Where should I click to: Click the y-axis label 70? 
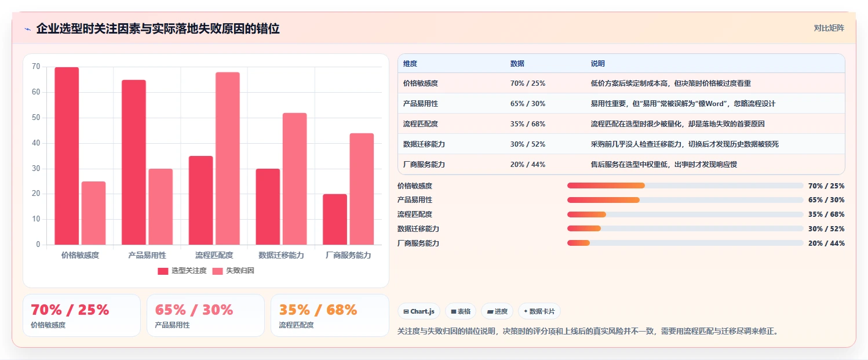pyautogui.click(x=36, y=67)
